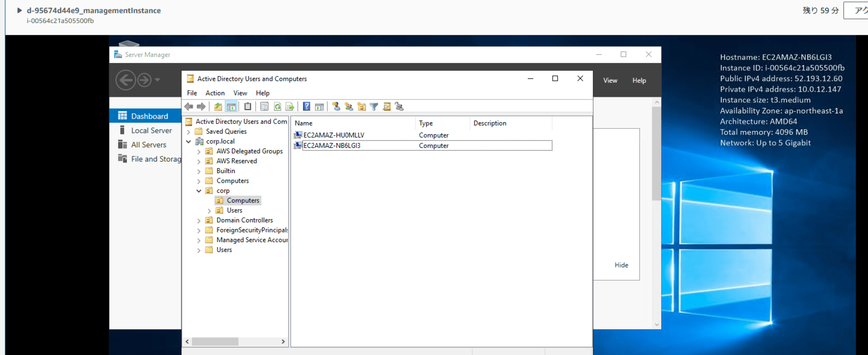Select the EC2AMAZ-HU0MLLV computer row
The height and width of the screenshot is (355, 868).
click(423, 135)
